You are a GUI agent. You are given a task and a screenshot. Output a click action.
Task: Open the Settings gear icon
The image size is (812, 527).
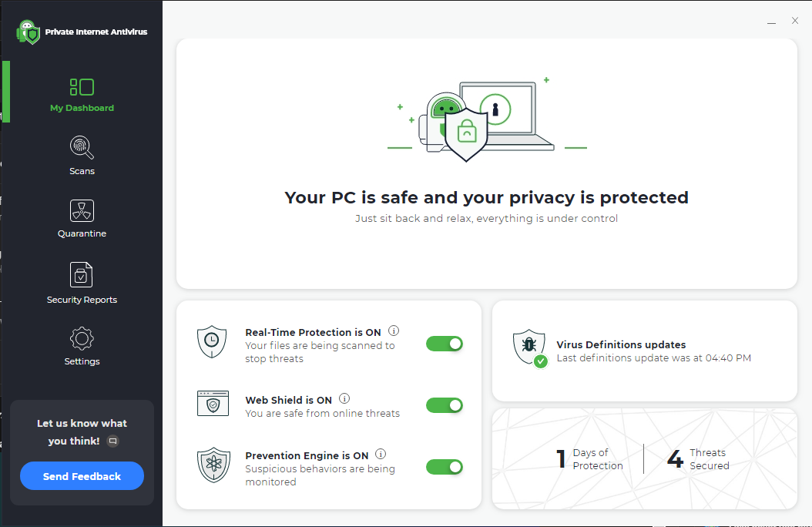[x=82, y=339]
